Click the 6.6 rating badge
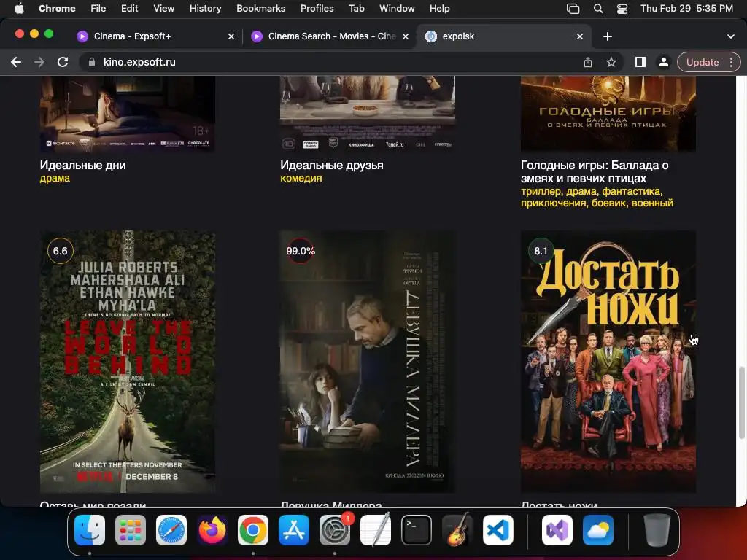747x560 pixels. click(60, 251)
